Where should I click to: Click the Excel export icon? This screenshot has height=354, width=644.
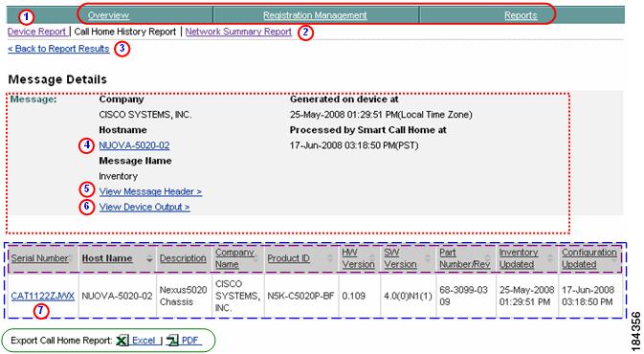pyautogui.click(x=122, y=341)
